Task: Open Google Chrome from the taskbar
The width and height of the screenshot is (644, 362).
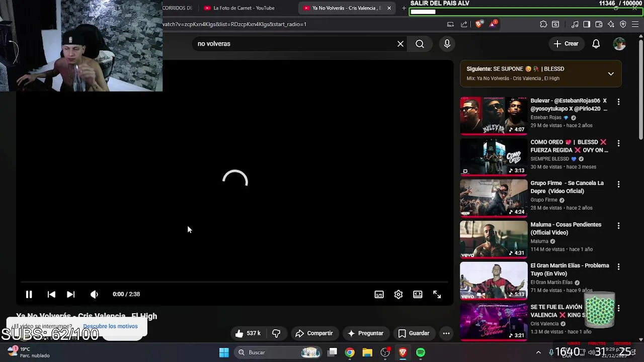Action: point(350,352)
